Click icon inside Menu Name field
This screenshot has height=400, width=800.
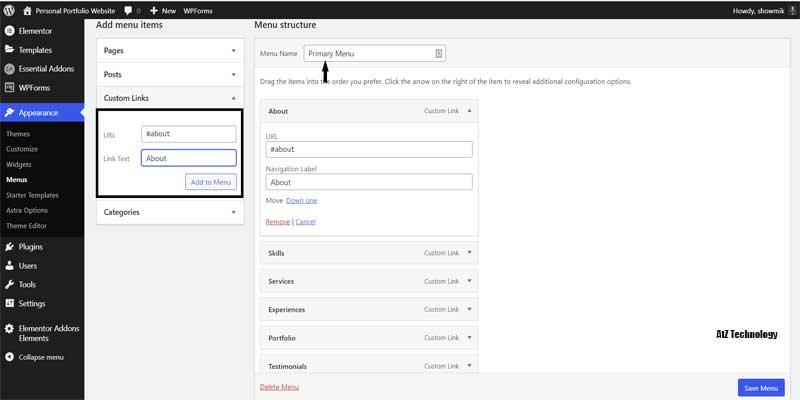tap(438, 54)
